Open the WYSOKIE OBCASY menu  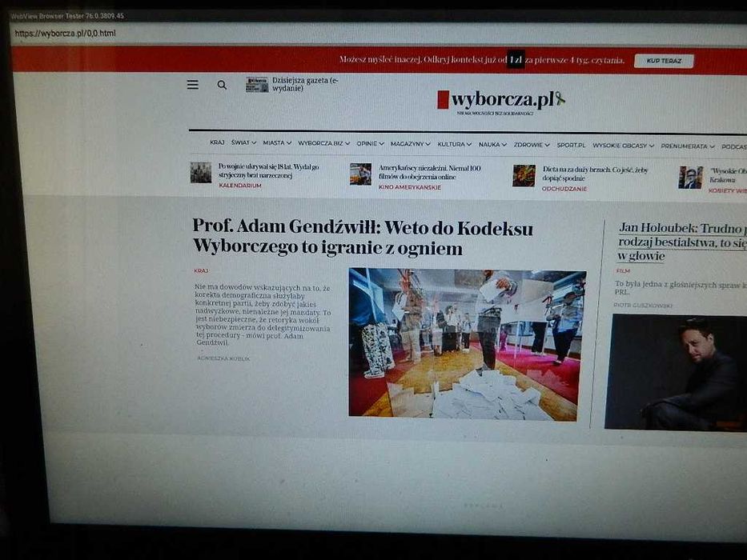click(x=623, y=146)
